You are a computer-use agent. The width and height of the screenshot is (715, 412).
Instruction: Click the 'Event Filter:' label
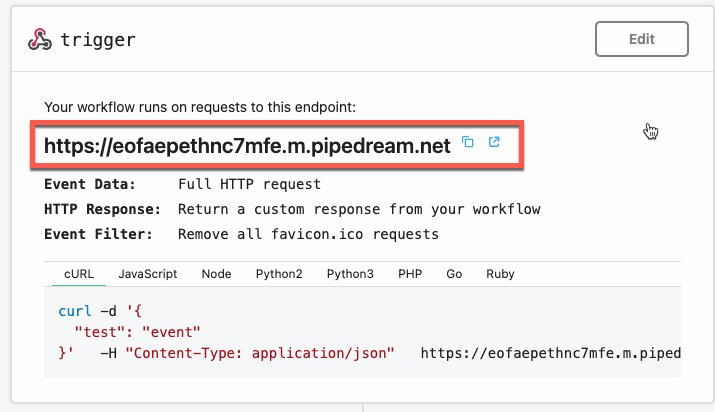click(98, 234)
